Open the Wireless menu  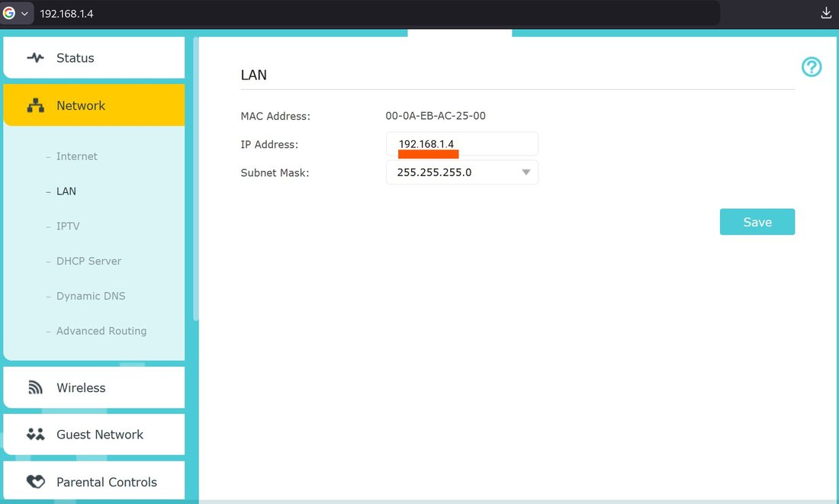pos(94,387)
